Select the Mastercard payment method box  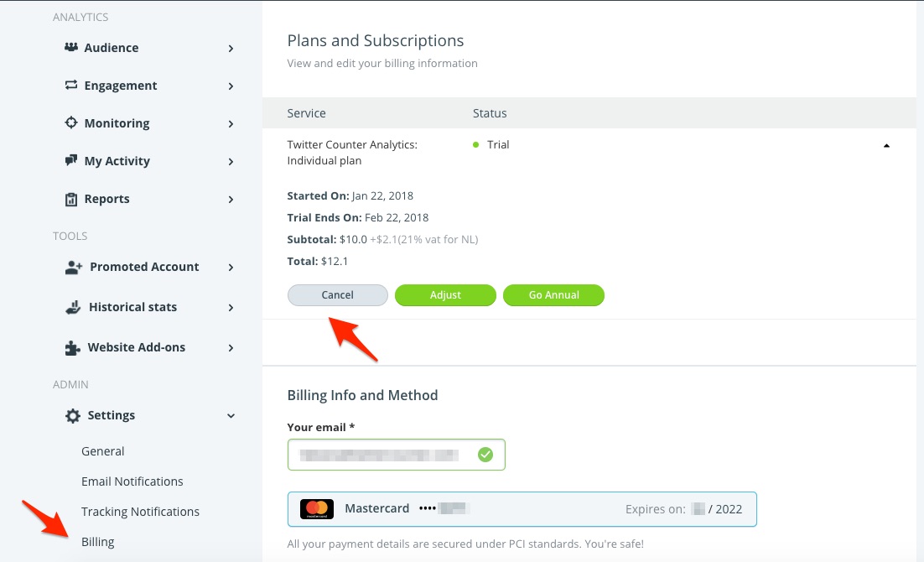pos(522,509)
